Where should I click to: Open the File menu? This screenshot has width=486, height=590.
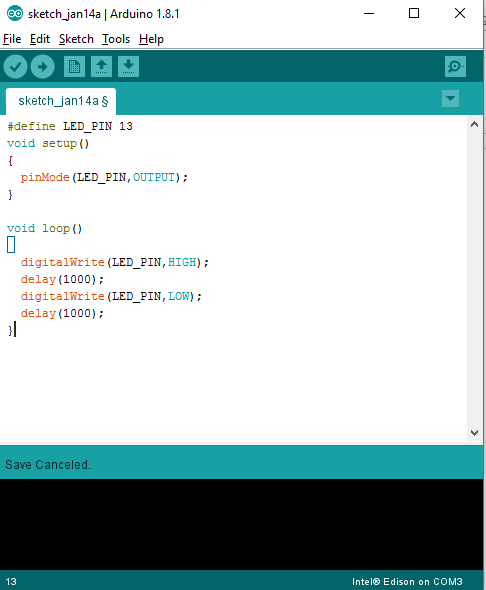[12, 39]
